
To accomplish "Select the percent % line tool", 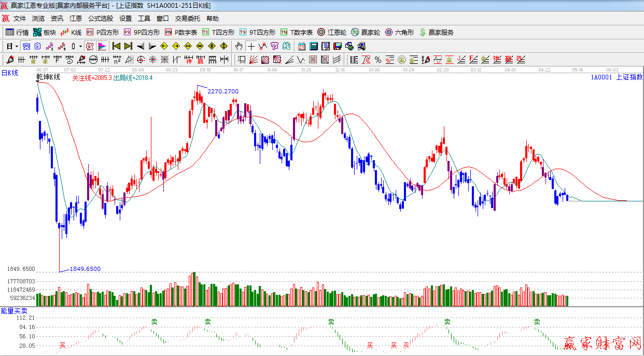I will 377,60.
